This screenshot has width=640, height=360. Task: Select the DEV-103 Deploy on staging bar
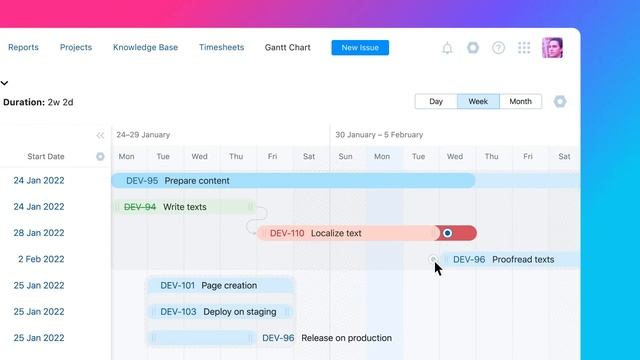[x=220, y=312]
